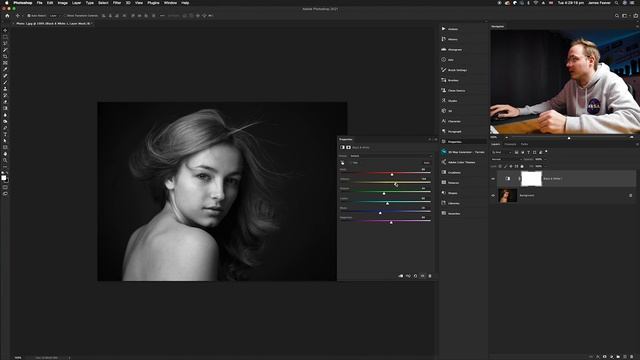Screen dimensions: 640x360
Task: Click the Navigator zoom slider
Action: pyautogui.click(x=569, y=138)
